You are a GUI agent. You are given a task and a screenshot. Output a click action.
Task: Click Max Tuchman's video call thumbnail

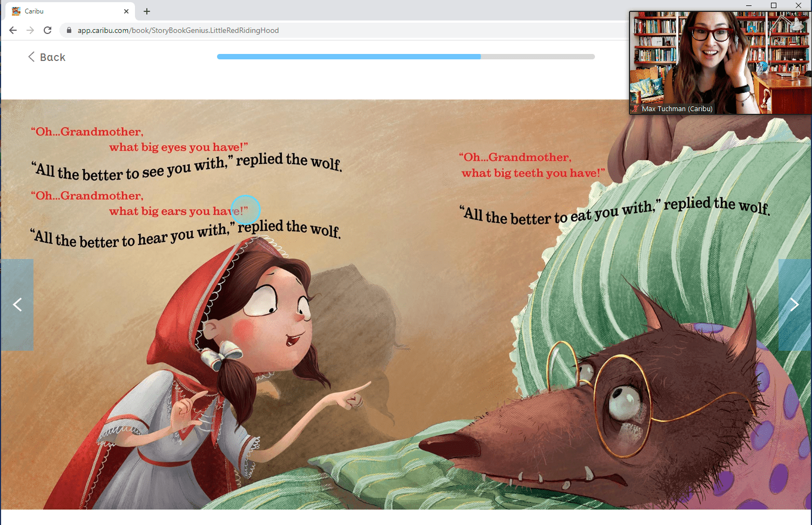point(721,62)
